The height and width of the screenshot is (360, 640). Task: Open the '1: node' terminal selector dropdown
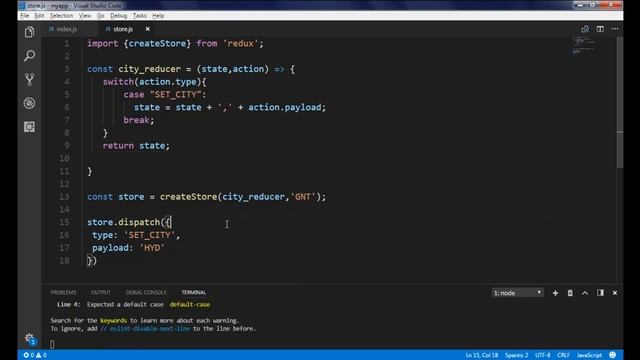[x=518, y=293]
